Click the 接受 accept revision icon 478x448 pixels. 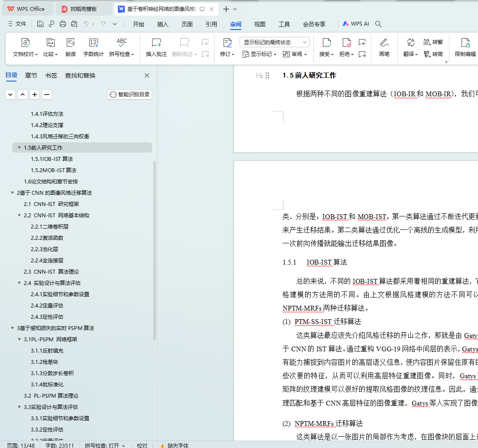(326, 43)
